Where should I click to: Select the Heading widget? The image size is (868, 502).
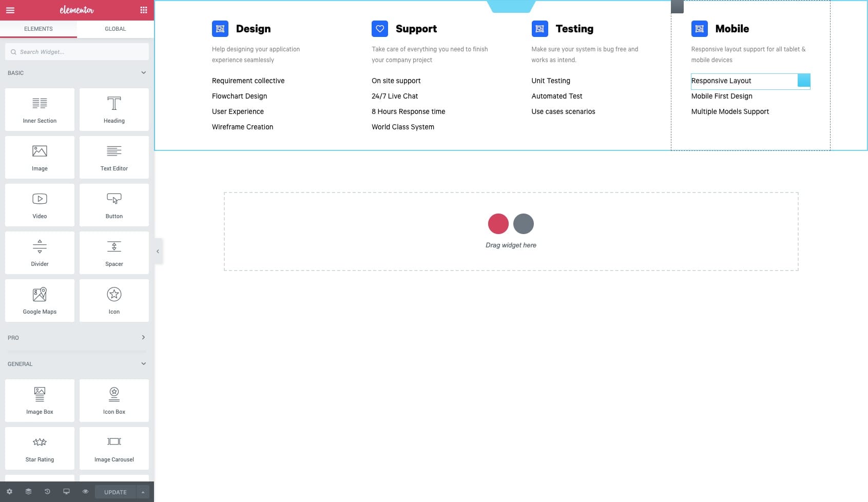coord(113,109)
